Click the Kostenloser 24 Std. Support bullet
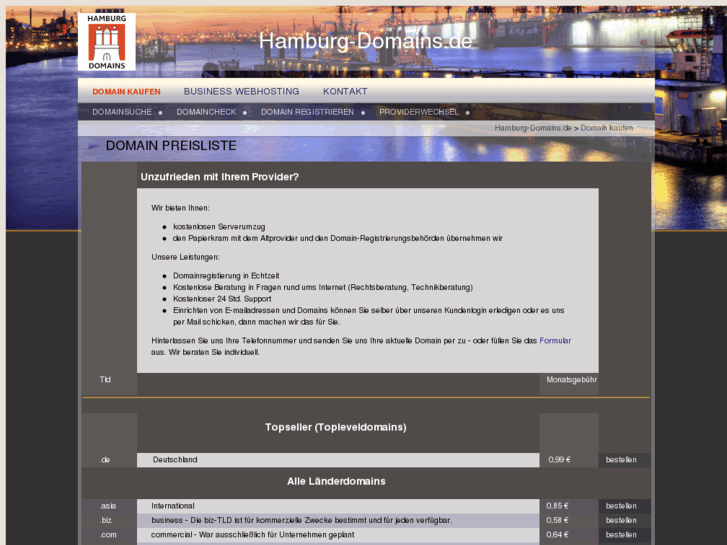The image size is (727, 545). (222, 299)
